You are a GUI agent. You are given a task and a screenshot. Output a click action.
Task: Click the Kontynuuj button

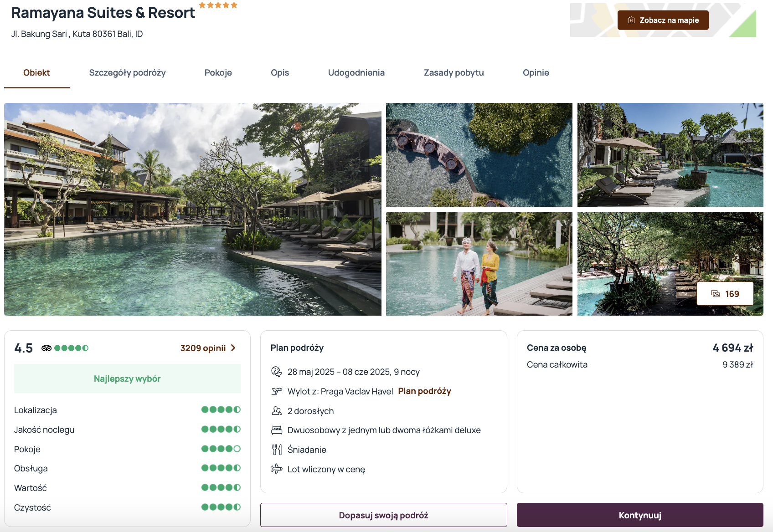(640, 515)
